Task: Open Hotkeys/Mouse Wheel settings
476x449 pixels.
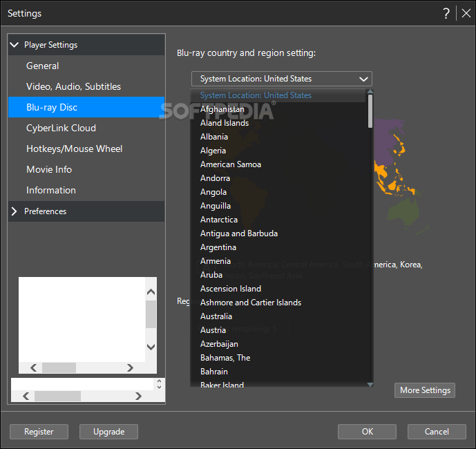Action: (86, 149)
